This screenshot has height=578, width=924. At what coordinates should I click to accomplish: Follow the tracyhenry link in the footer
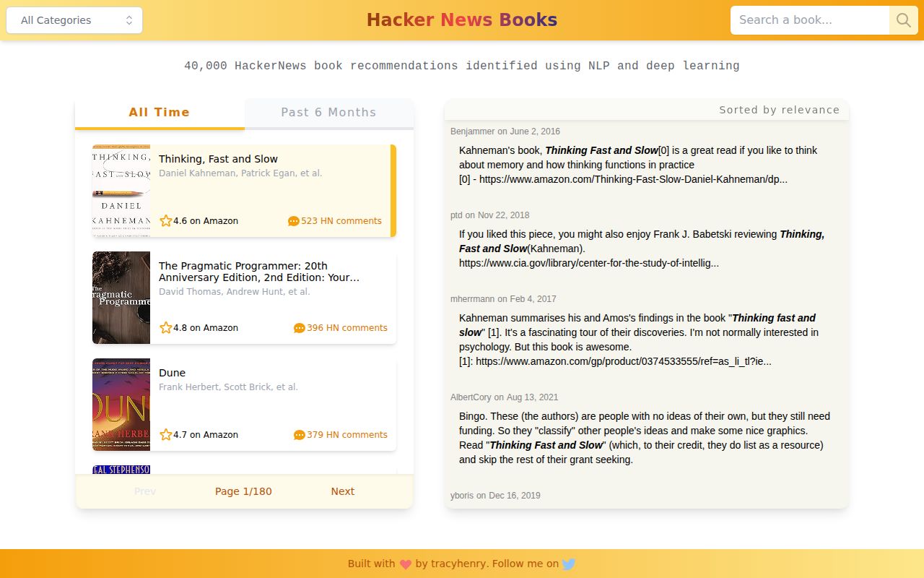456,564
